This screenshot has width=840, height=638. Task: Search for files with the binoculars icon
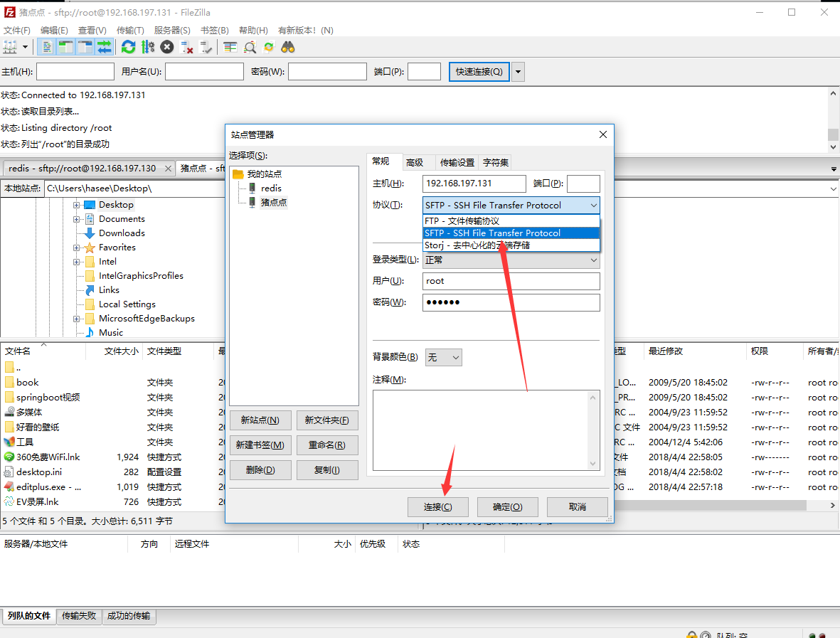(x=288, y=47)
